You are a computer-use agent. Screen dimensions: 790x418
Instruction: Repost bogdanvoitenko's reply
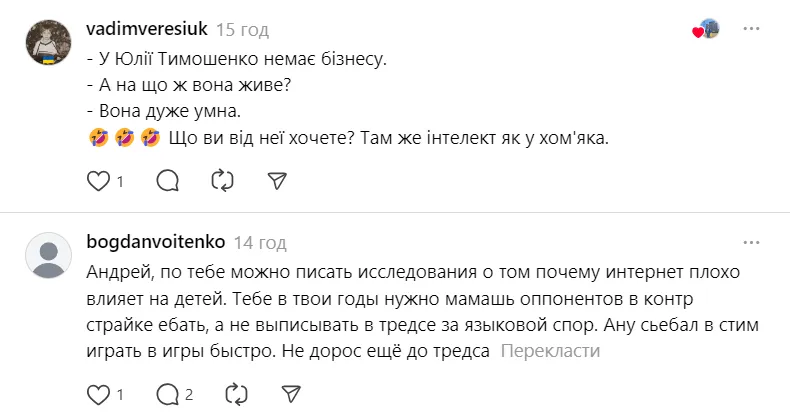click(236, 392)
